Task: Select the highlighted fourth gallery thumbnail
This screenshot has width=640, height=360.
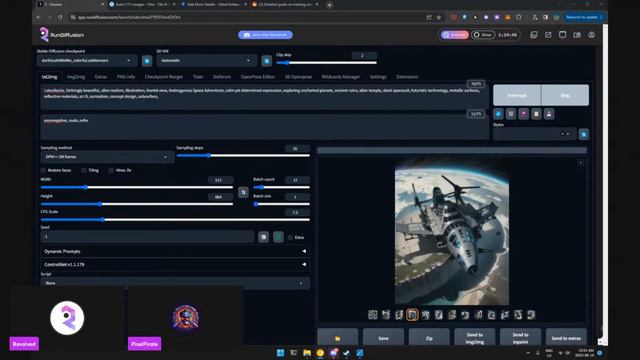Action: point(412,315)
